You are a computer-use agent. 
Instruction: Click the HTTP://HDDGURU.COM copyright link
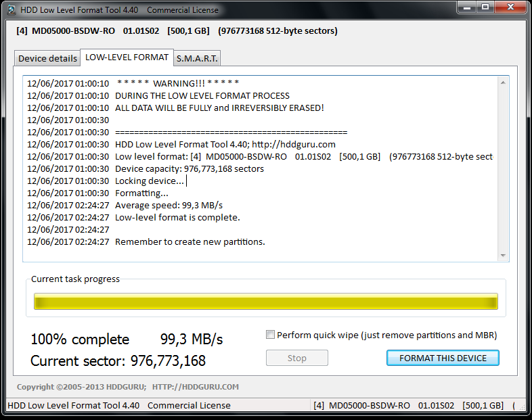coord(196,387)
